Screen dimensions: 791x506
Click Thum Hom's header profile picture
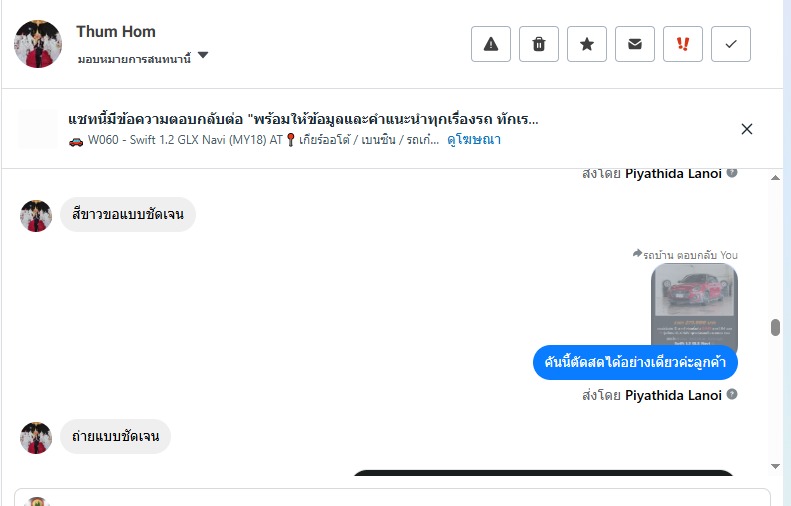click(38, 44)
